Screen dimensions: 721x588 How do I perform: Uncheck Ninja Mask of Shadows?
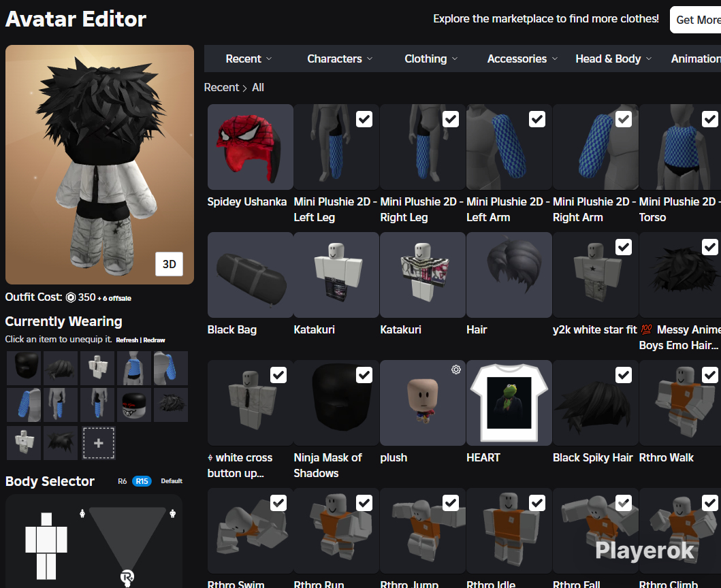[x=364, y=375]
